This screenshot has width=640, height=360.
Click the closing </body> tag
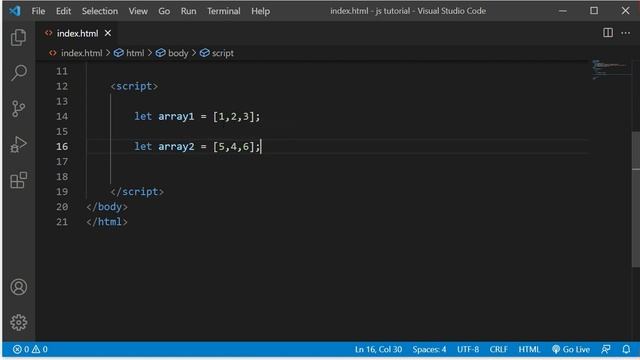107,207
